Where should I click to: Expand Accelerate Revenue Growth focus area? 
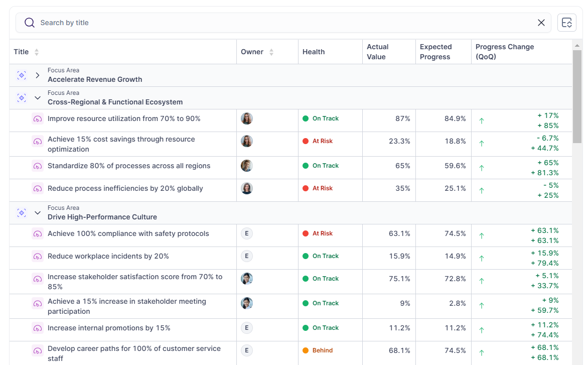point(37,75)
